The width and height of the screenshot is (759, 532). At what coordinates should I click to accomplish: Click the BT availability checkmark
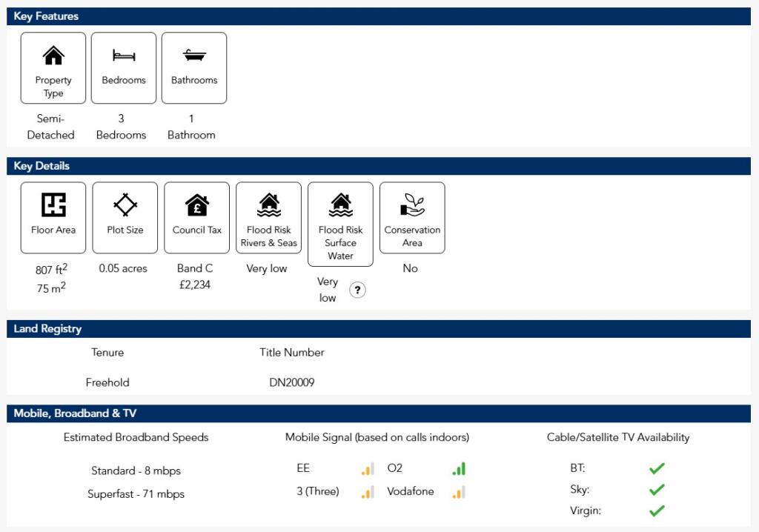tap(657, 468)
